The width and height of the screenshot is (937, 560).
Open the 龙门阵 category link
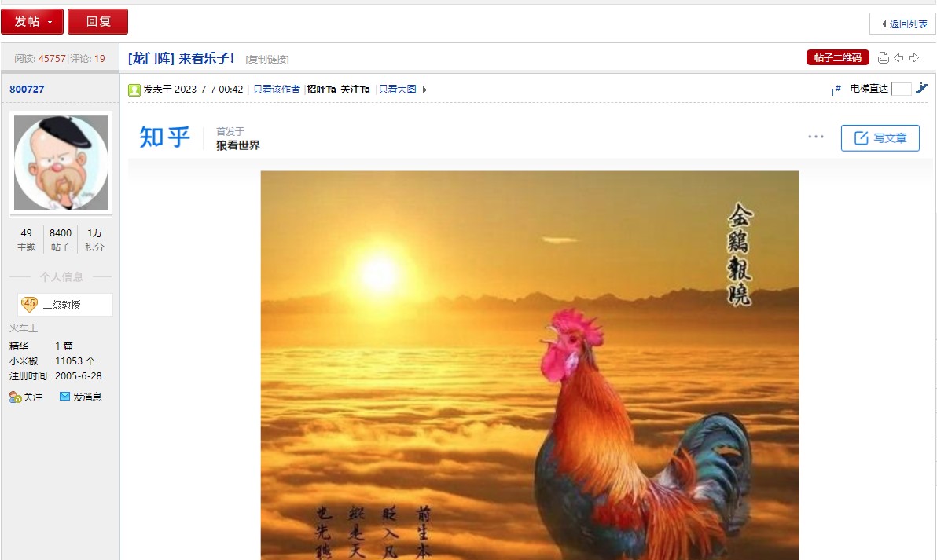pyautogui.click(x=151, y=58)
